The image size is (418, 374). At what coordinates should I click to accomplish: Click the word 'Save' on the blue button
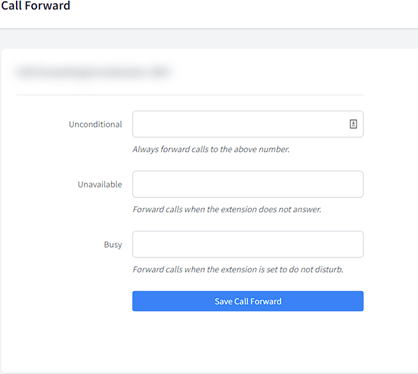tap(223, 301)
